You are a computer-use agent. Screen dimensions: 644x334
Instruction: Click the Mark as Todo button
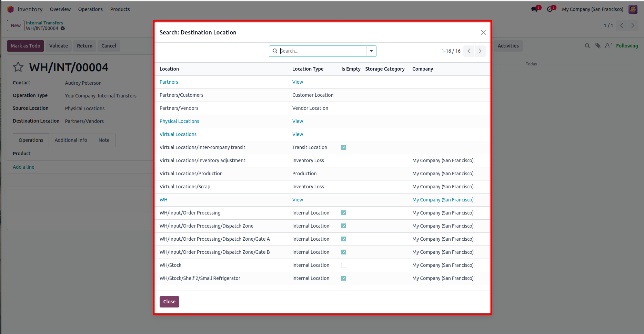pos(26,46)
